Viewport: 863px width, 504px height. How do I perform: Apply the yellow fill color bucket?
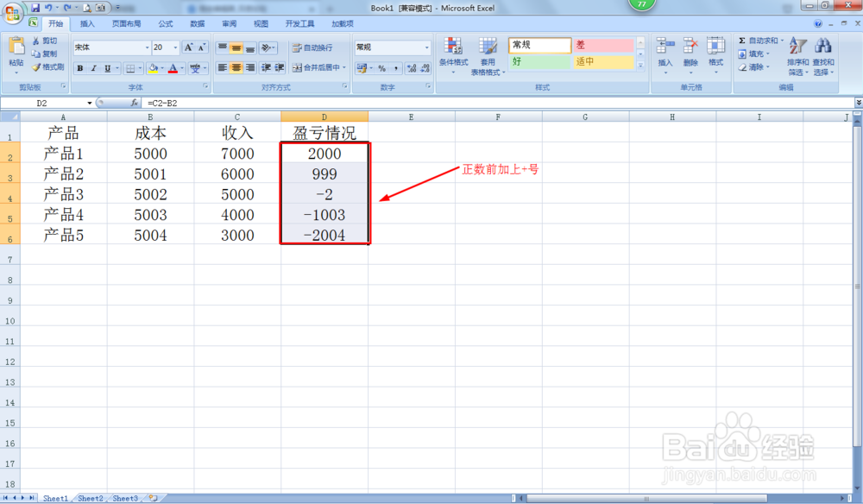pos(153,68)
